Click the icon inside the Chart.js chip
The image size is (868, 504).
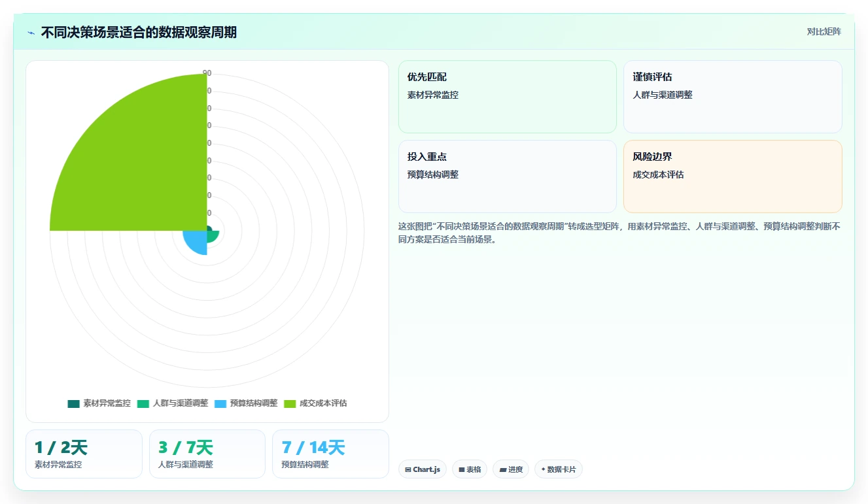(408, 469)
